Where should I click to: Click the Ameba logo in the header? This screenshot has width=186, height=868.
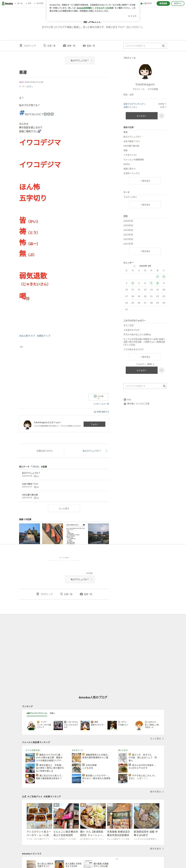[x=7, y=3]
